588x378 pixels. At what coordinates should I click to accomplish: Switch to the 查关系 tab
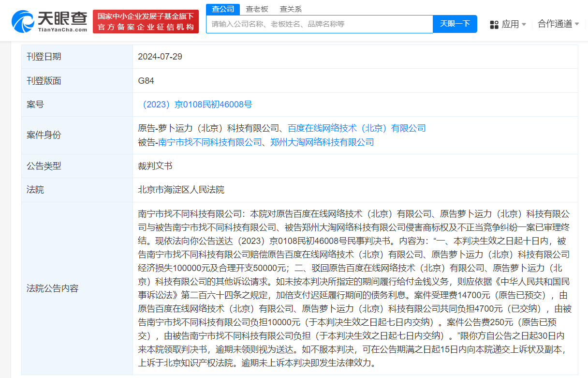pyautogui.click(x=291, y=9)
